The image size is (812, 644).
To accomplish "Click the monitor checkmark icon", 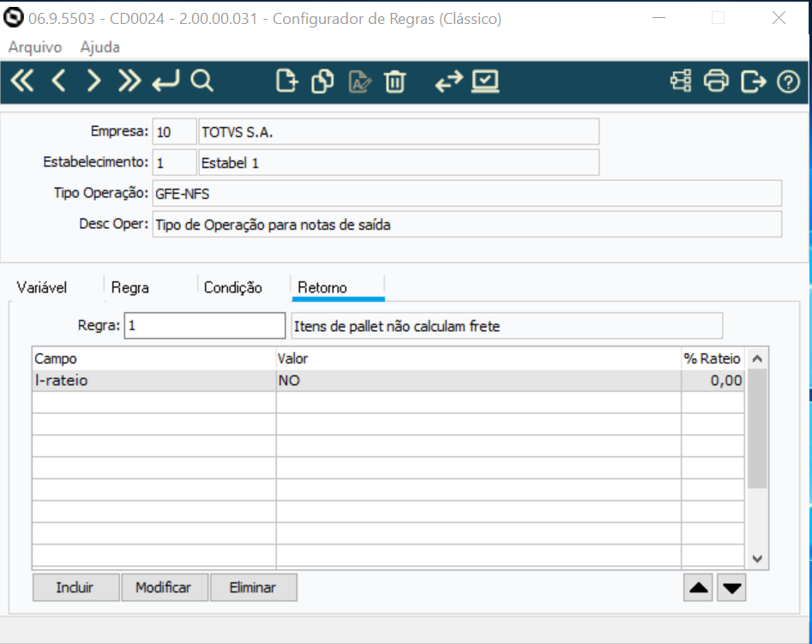I will (x=485, y=81).
